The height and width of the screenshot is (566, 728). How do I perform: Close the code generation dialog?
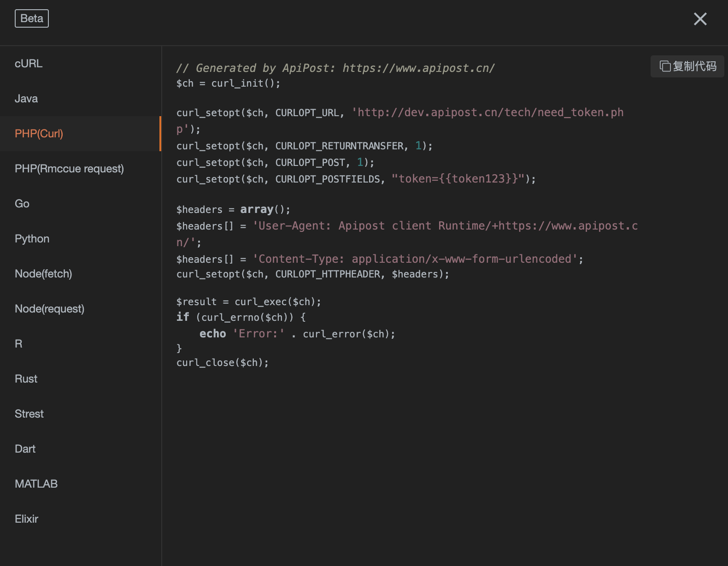700,19
